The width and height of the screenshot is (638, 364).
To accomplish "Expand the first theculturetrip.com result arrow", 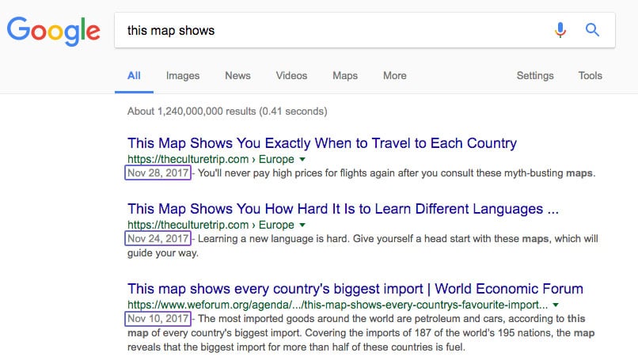I will point(302,159).
